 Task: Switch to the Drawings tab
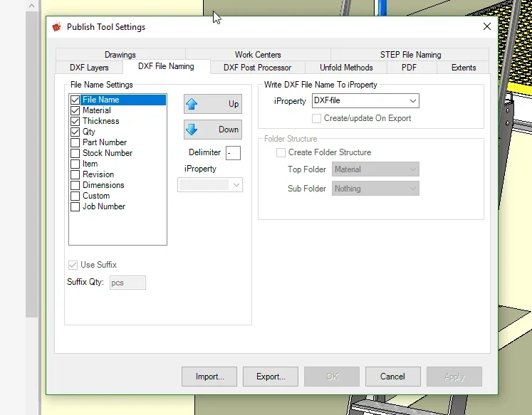coord(120,55)
